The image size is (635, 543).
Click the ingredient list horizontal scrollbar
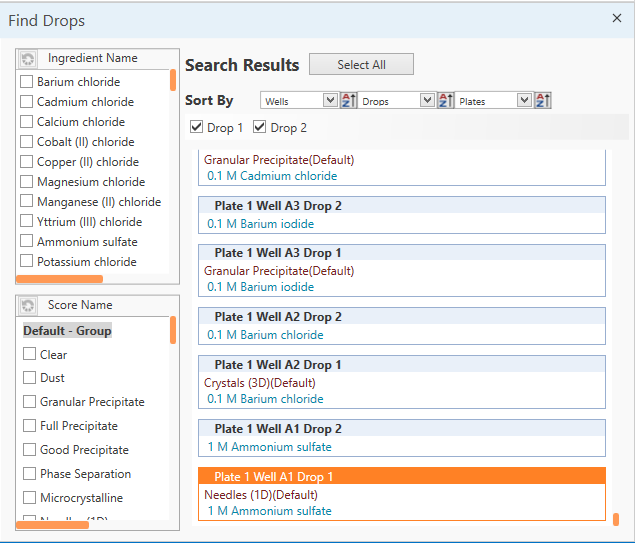pyautogui.click(x=59, y=279)
